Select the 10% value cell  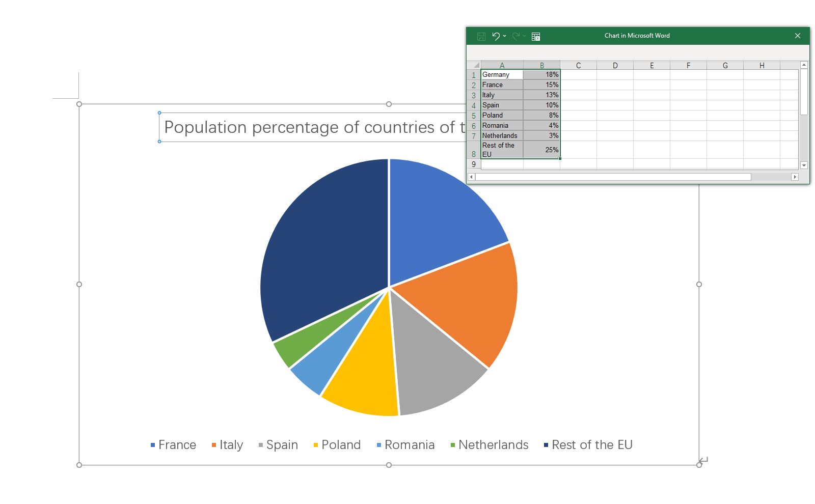click(x=542, y=105)
